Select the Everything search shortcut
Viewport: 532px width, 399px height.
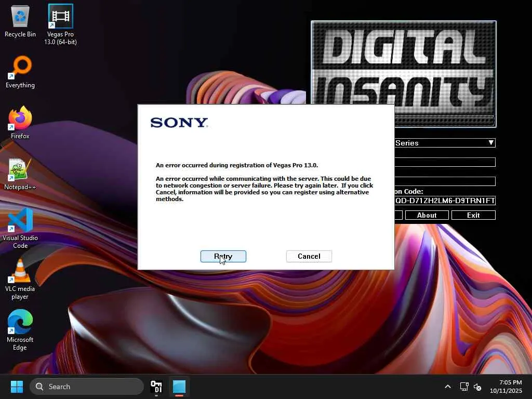coord(20,72)
